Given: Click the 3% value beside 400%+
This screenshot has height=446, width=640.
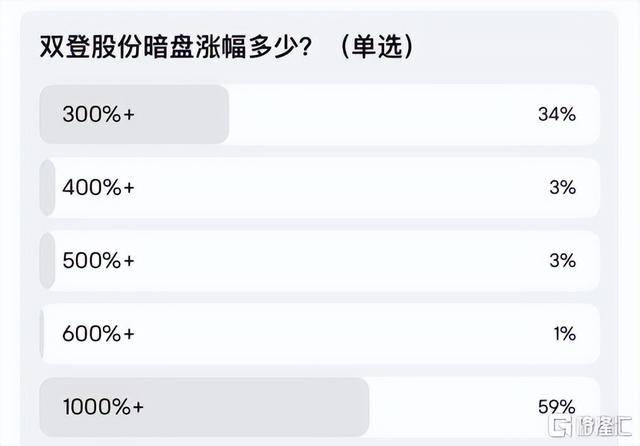Looking at the screenshot, I should pos(561,187).
